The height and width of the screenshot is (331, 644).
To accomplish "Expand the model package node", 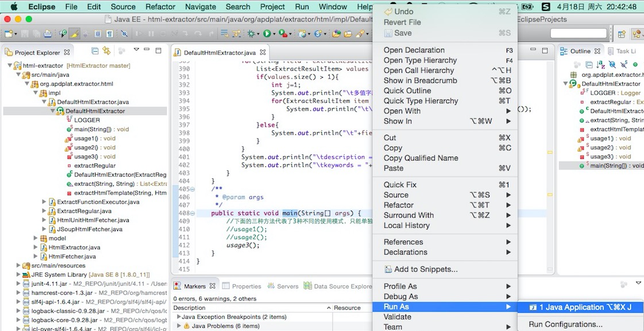I will click(x=36, y=238).
